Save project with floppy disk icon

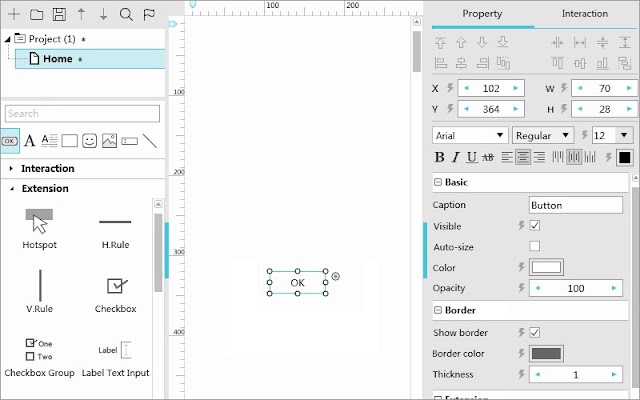coord(59,14)
